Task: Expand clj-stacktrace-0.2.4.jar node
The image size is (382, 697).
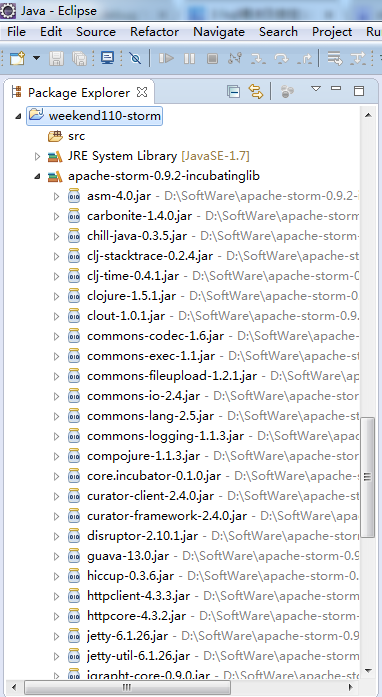Action: click(56, 256)
